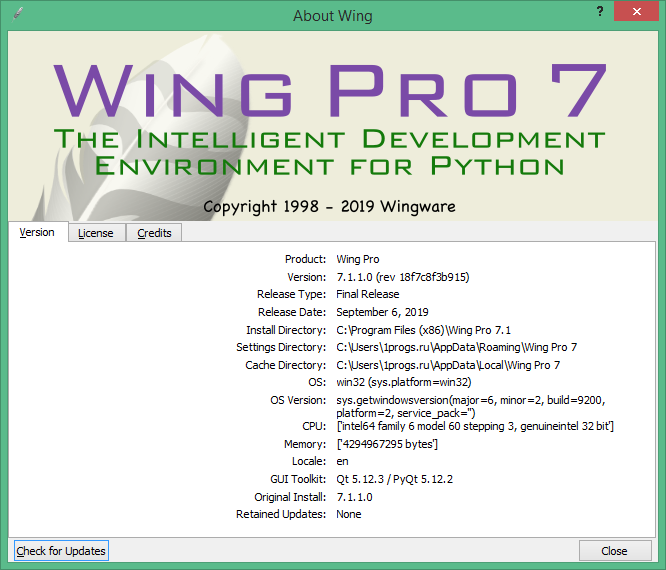Click the 'Install Directory:' label
This screenshot has height=570, width=666.
[286, 330]
